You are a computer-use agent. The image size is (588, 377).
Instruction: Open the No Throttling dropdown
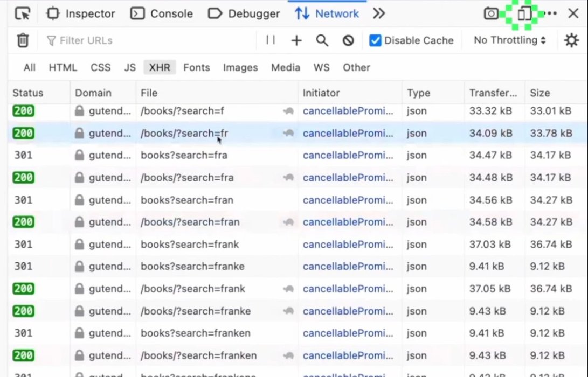pyautogui.click(x=509, y=40)
